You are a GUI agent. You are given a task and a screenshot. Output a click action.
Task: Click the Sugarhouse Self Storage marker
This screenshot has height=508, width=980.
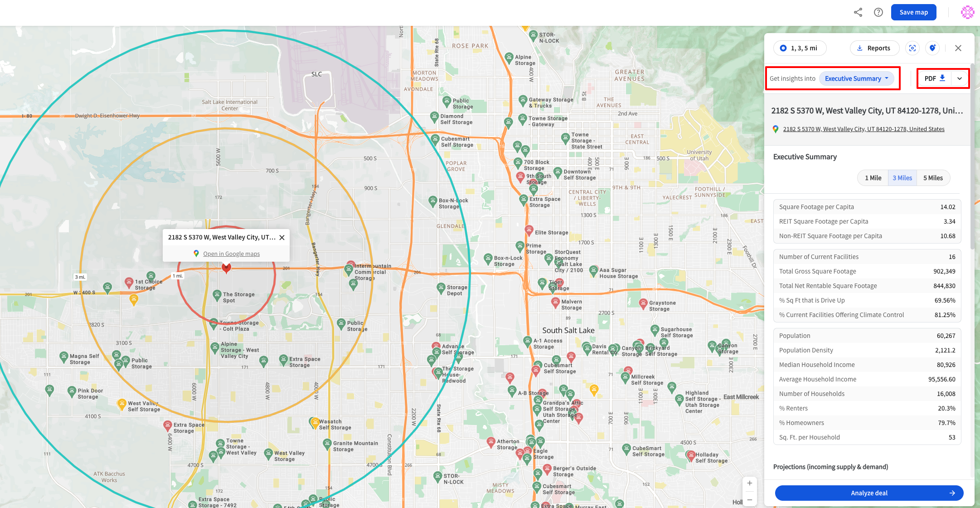click(x=655, y=330)
